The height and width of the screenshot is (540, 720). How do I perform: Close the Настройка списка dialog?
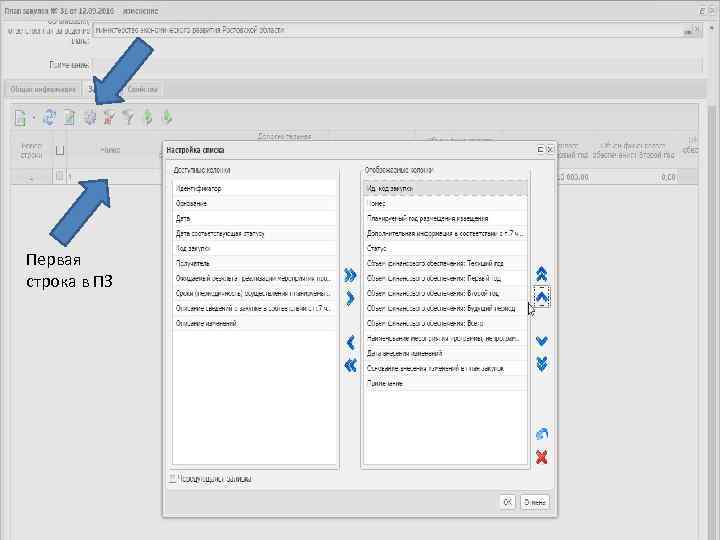550,150
